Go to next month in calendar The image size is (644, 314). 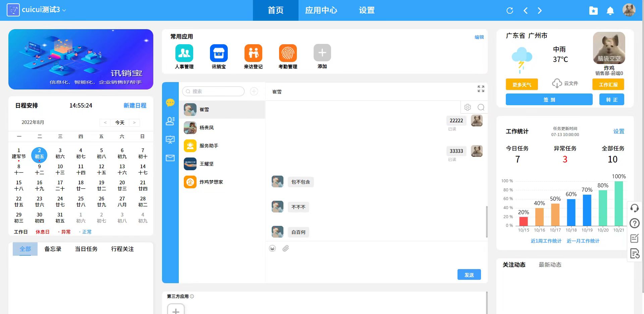coord(134,123)
